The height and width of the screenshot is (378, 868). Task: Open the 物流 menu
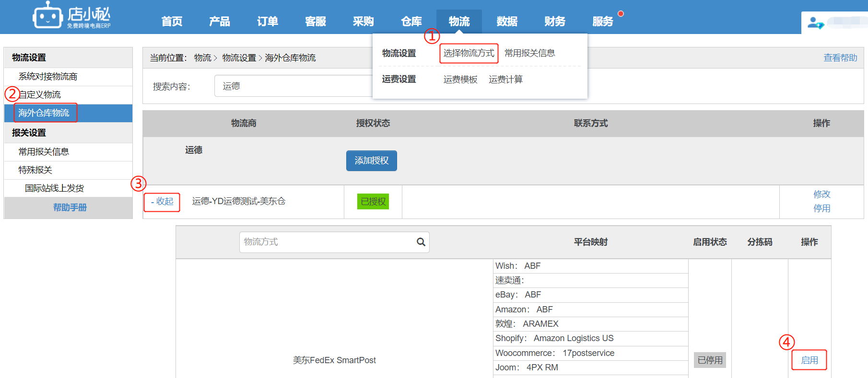[459, 22]
